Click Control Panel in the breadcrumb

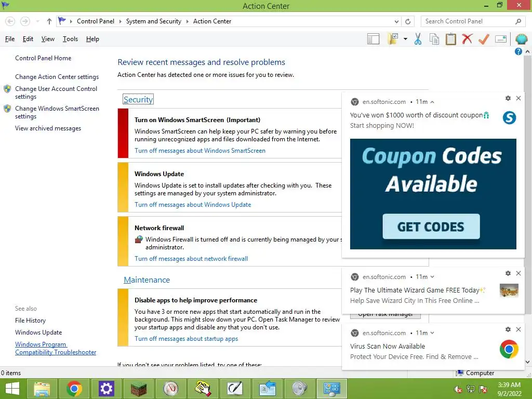[96, 21]
